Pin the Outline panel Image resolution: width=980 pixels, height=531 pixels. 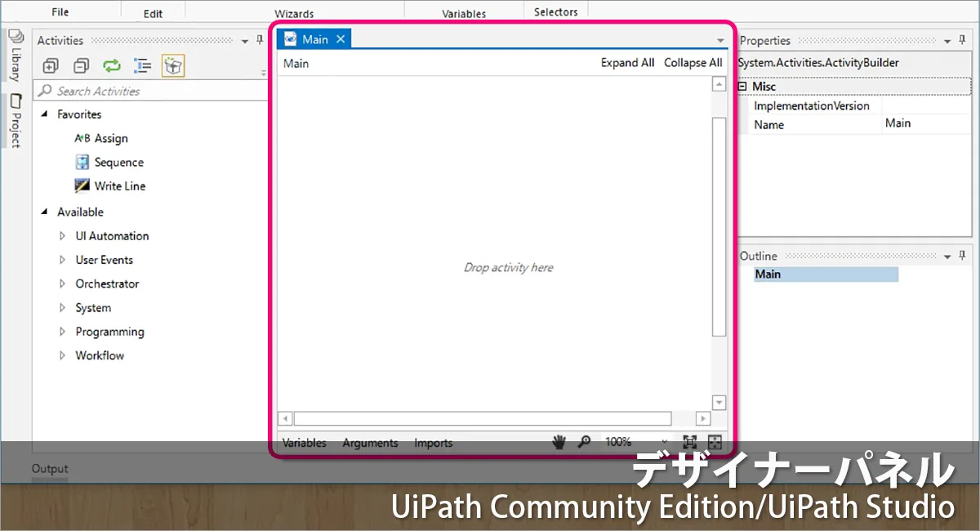coord(963,256)
